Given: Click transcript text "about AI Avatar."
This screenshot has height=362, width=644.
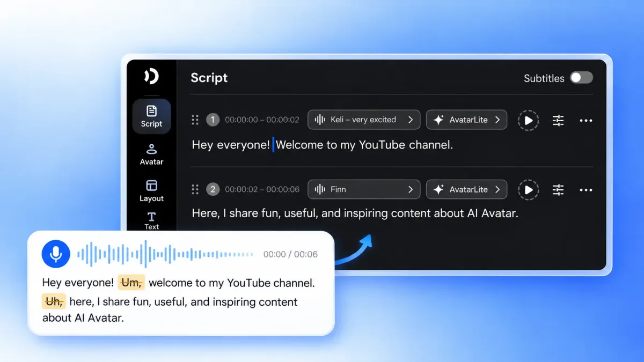Looking at the screenshot, I should [83, 317].
